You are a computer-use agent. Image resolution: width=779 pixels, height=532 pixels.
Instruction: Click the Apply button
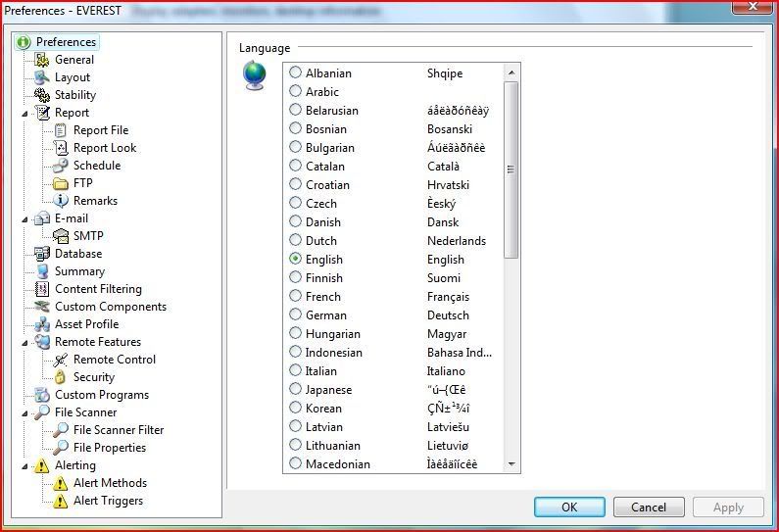728,508
